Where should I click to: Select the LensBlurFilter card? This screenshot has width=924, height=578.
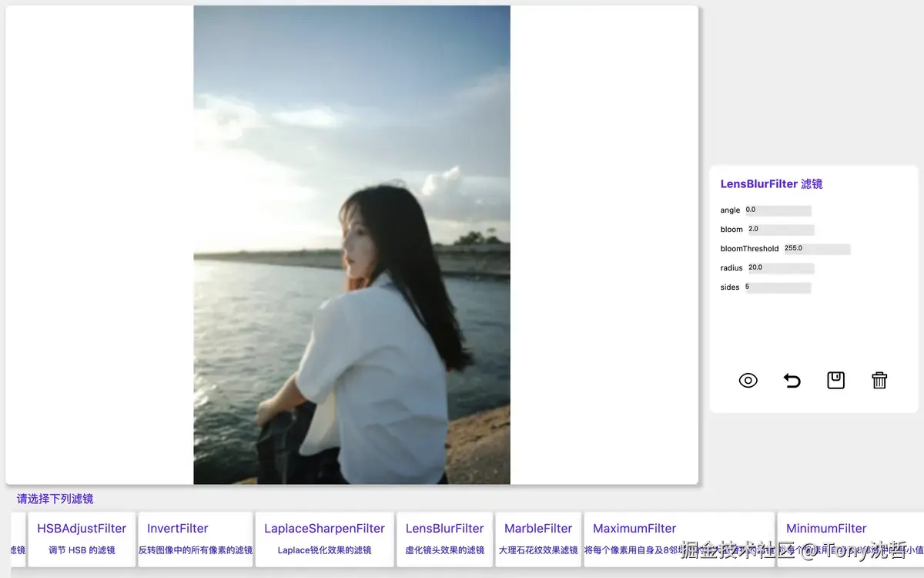[x=444, y=539]
